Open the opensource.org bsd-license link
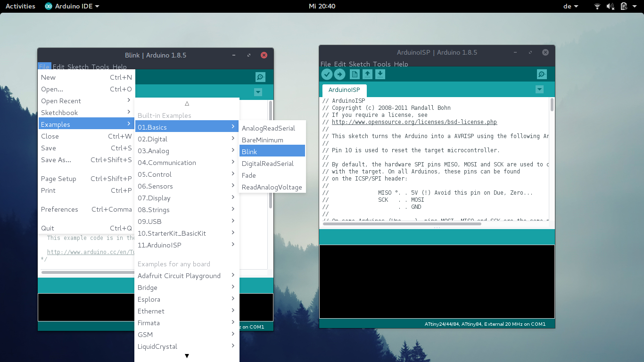Screen dimensions: 644x362 [x=414, y=122]
